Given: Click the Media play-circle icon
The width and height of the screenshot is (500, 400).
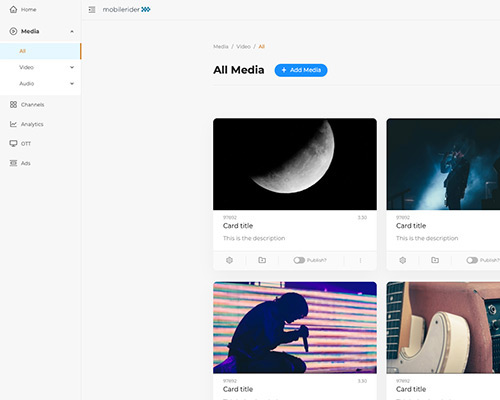Looking at the screenshot, I should [13, 31].
